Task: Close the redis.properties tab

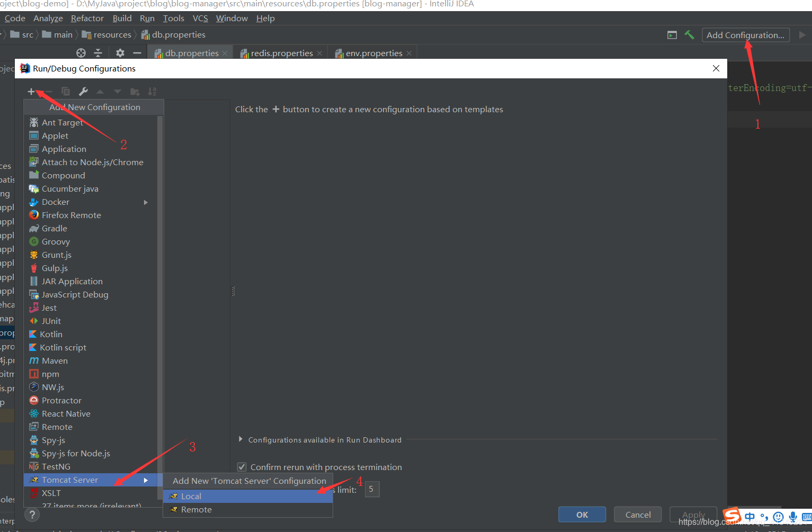Action: click(319, 53)
